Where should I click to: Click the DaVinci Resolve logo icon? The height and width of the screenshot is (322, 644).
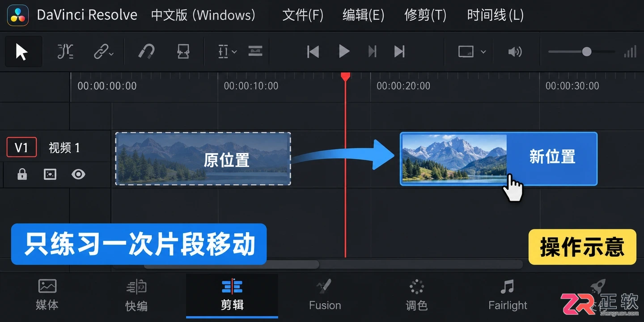[x=18, y=15]
